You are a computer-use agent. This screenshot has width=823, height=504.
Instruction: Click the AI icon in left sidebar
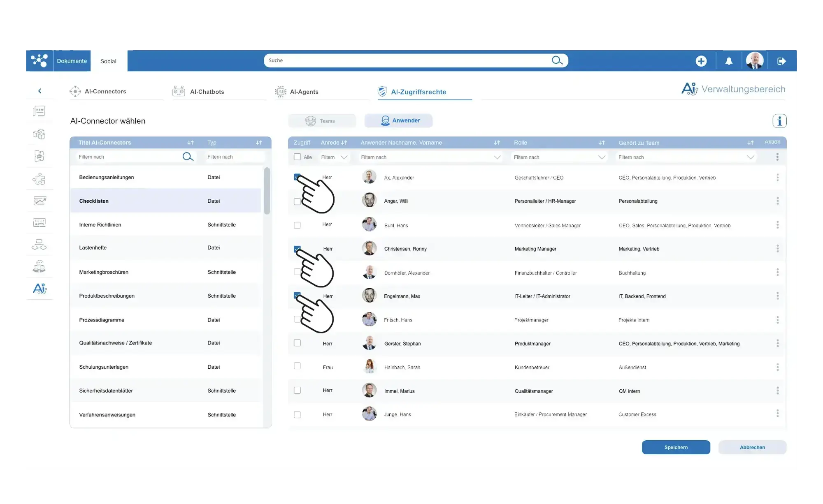(x=40, y=289)
